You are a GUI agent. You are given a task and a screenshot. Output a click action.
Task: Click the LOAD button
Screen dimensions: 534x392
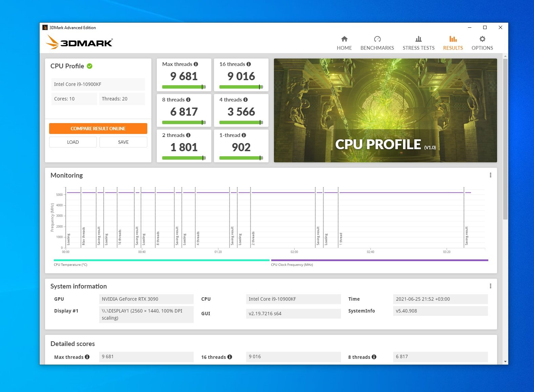click(x=73, y=142)
